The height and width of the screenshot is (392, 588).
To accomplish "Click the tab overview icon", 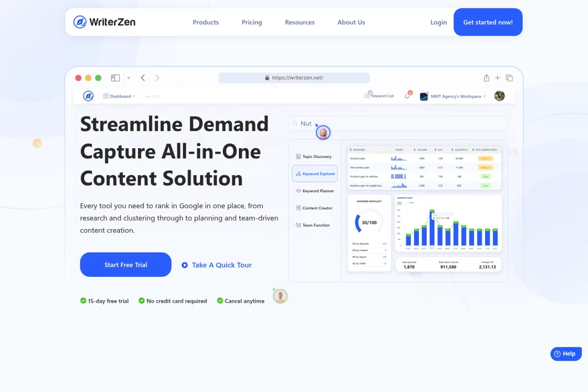I will pyautogui.click(x=509, y=78).
